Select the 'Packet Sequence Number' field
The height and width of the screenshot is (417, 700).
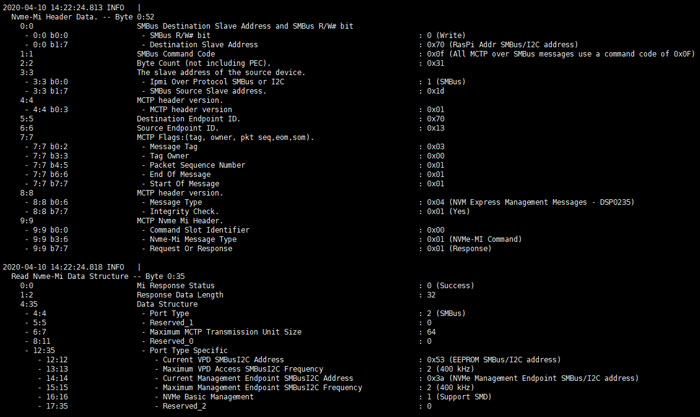197,165
